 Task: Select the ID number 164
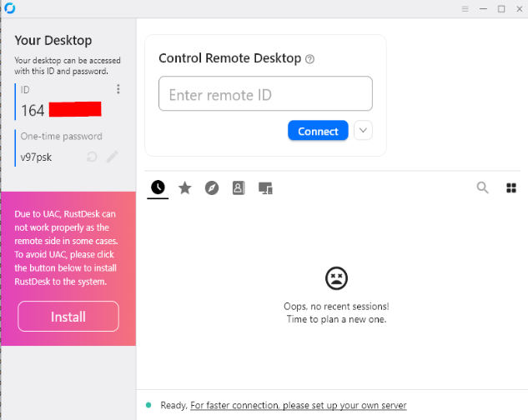pyautogui.click(x=33, y=110)
